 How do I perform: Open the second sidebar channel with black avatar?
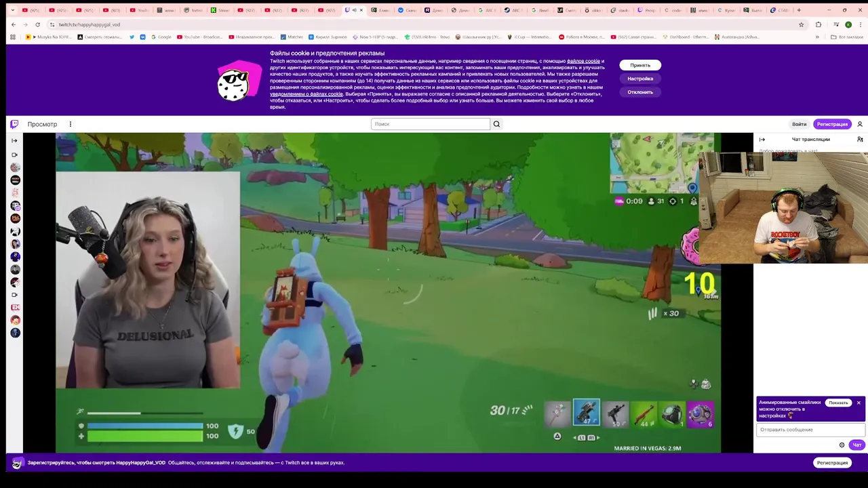click(x=15, y=180)
